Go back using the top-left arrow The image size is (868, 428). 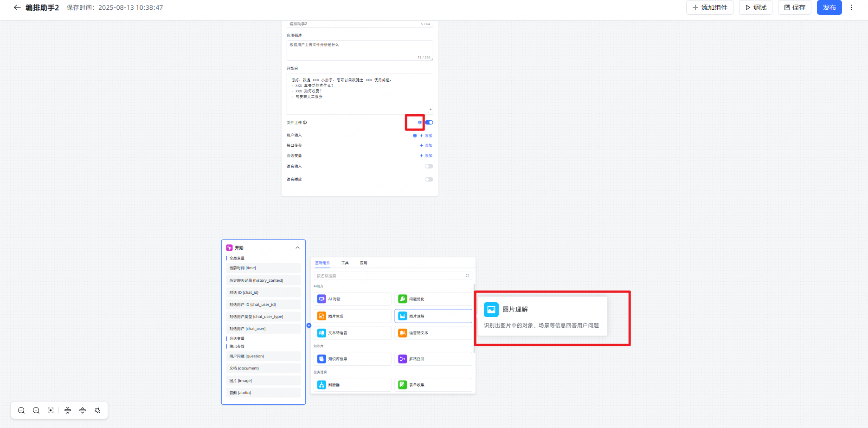(17, 7)
